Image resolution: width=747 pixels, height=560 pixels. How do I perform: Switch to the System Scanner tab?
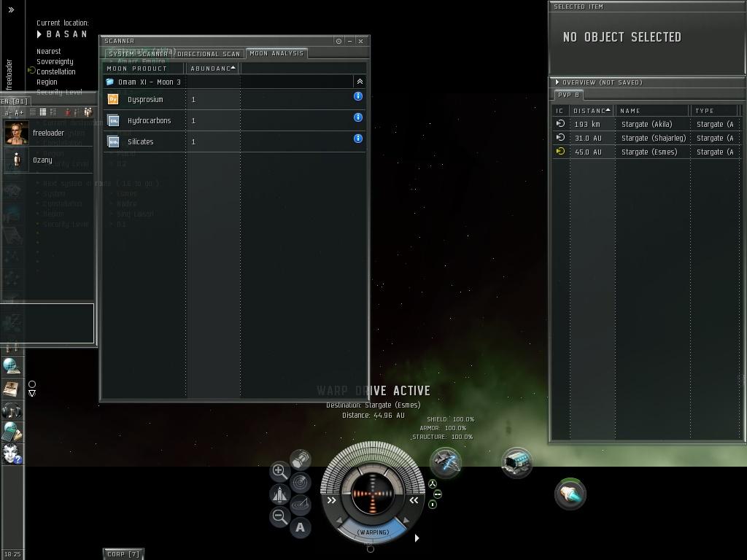(x=138, y=54)
